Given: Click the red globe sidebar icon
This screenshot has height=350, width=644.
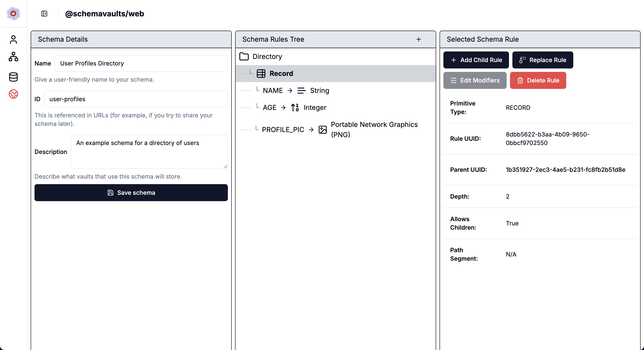Looking at the screenshot, I should tap(13, 94).
